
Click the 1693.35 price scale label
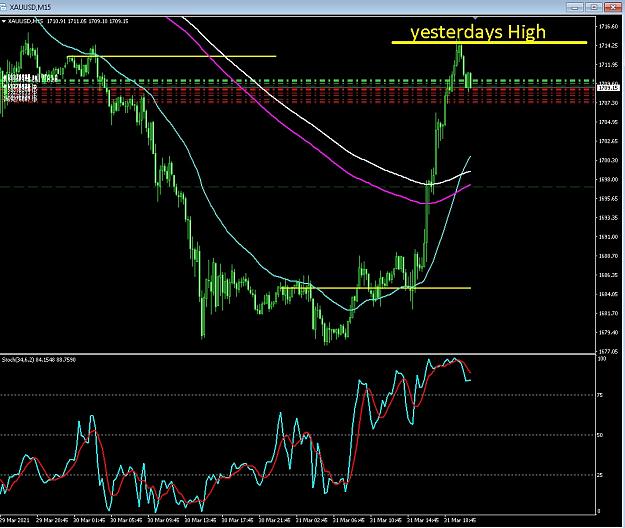[x=608, y=218]
